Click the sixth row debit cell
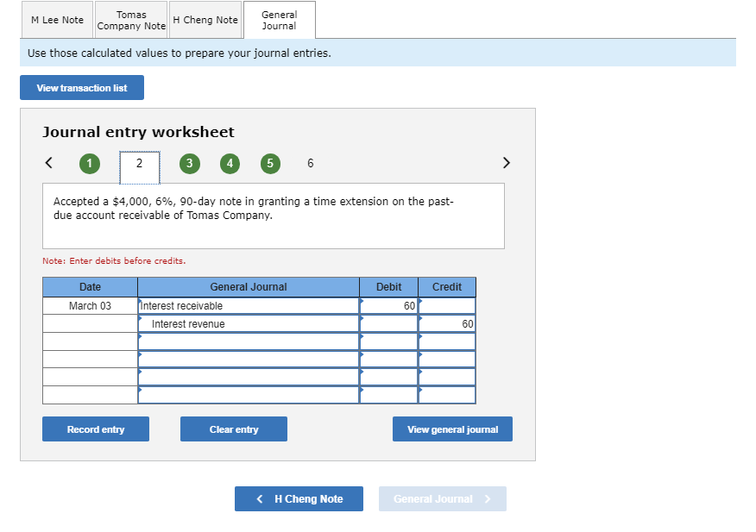The width and height of the screenshot is (756, 532). pyautogui.click(x=388, y=395)
